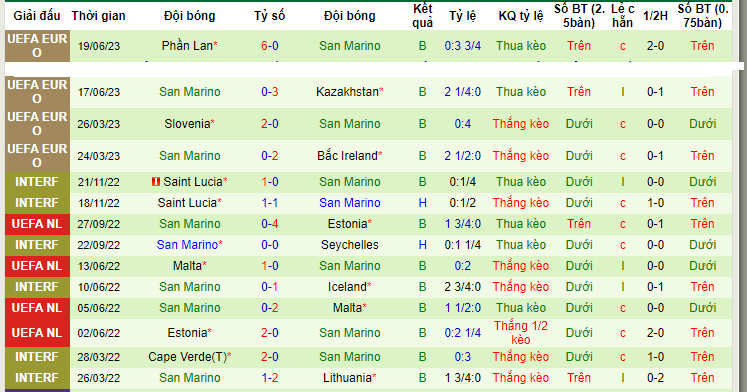Select the Slovenia team name
The image size is (747, 392).
187,124
